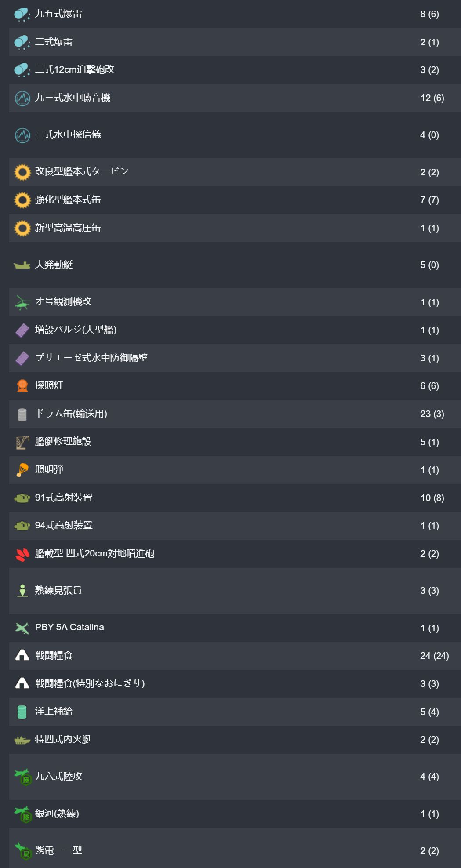Click the drum canister icon beside ドラム缶(輸送用)
This screenshot has width=461, height=868.
22,414
